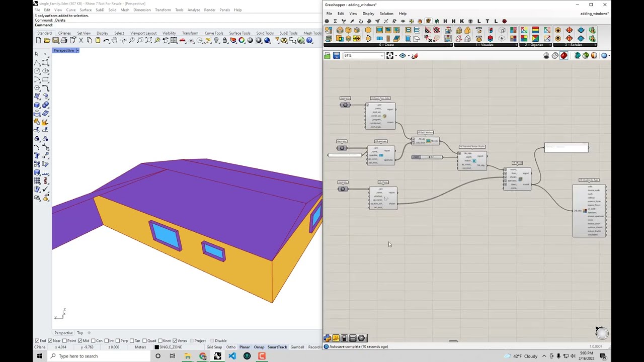Toggle Gumball in Rhino status bar

tap(297, 347)
